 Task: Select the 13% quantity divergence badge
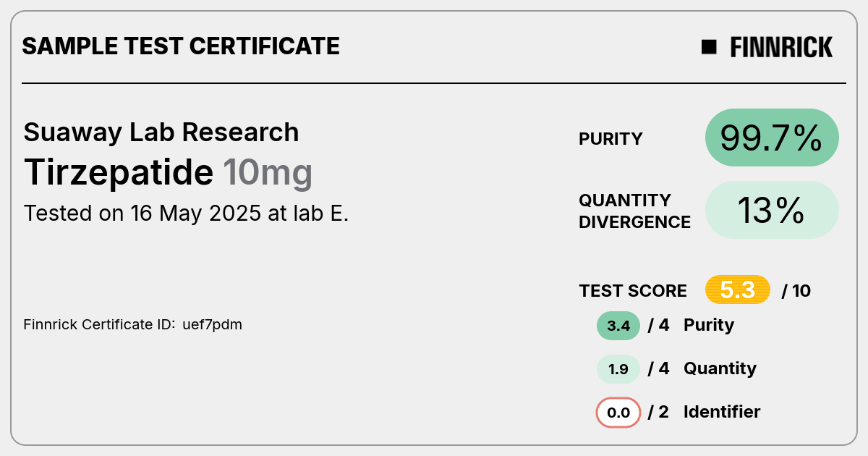772,210
